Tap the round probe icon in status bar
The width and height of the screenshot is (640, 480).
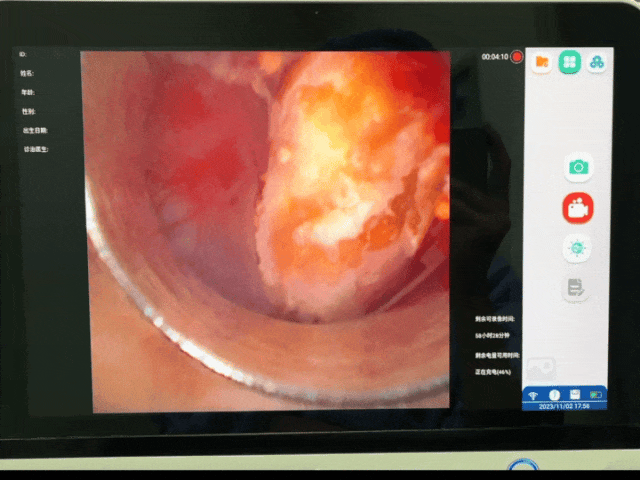point(552,394)
